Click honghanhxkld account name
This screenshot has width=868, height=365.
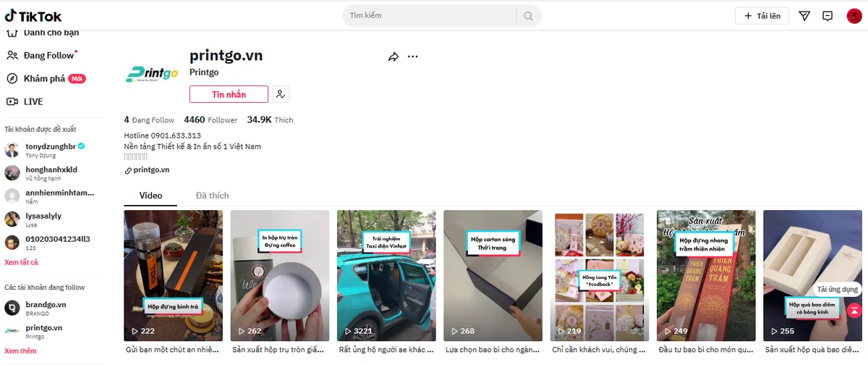click(51, 169)
